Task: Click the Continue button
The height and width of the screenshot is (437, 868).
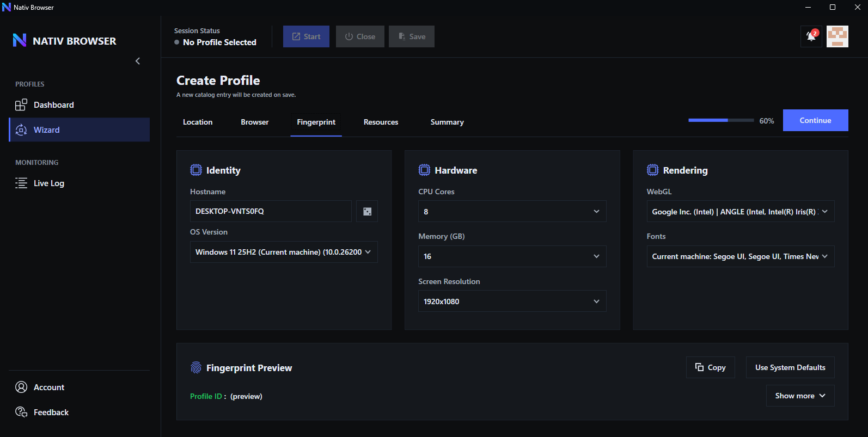Action: point(816,120)
